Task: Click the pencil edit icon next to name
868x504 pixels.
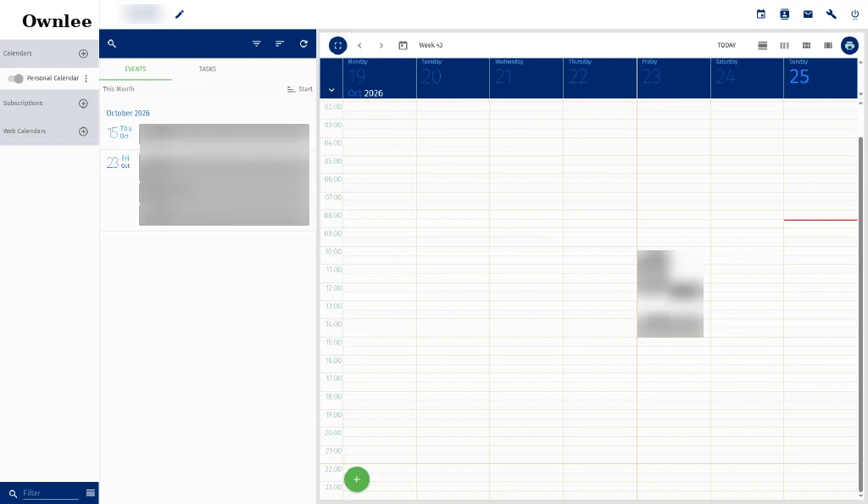Action: pyautogui.click(x=180, y=14)
